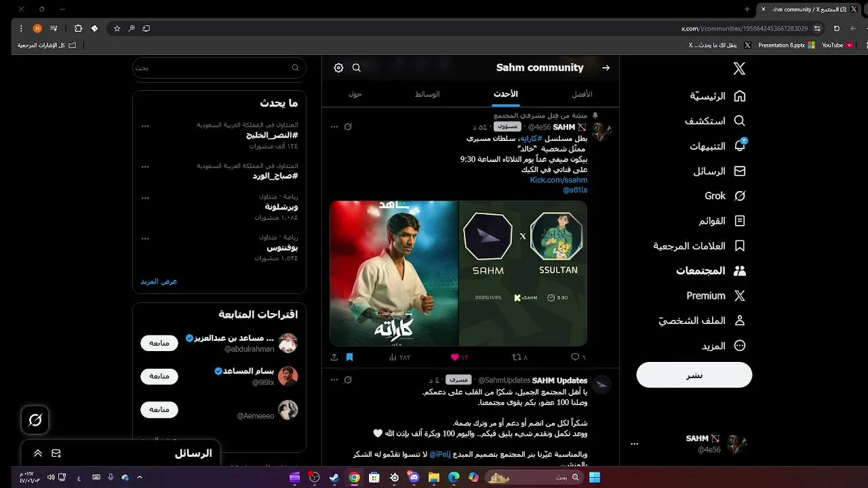Screen dimensions: 868x488
Task: Open Kick.com/ssahm link
Action: pyautogui.click(x=559, y=180)
